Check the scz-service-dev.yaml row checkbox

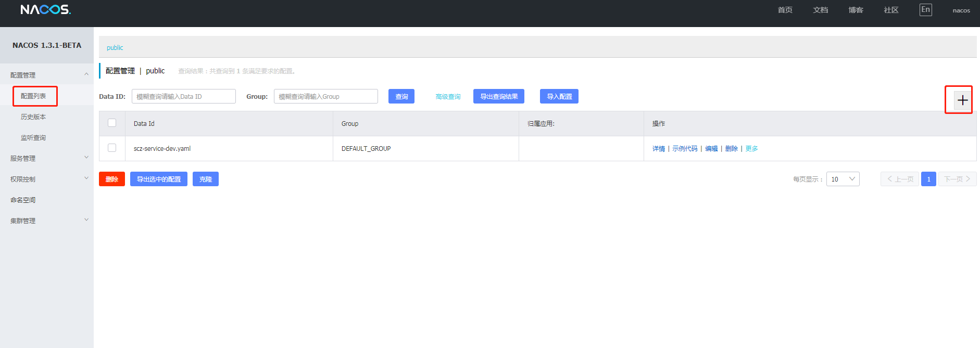pyautogui.click(x=112, y=148)
